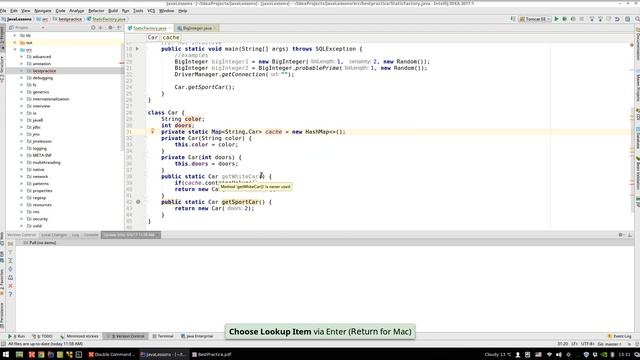
Task: Click the hide Project panel icon
Action: pyautogui.click(x=119, y=28)
